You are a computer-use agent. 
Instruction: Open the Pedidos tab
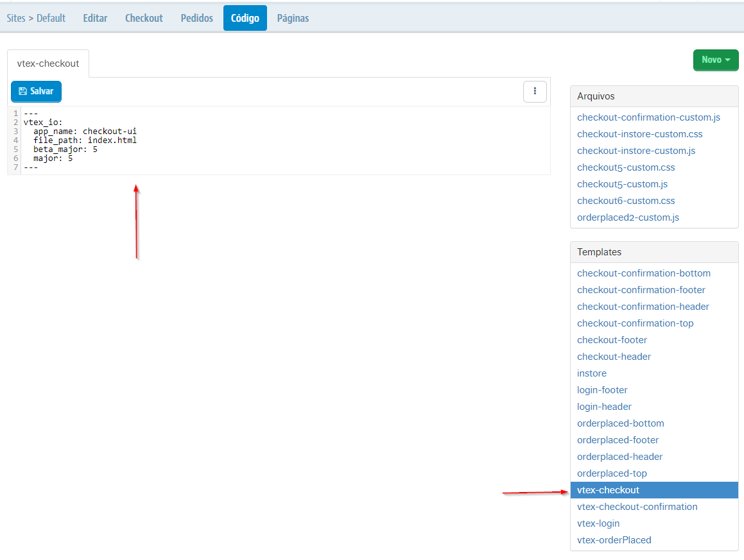pos(196,17)
